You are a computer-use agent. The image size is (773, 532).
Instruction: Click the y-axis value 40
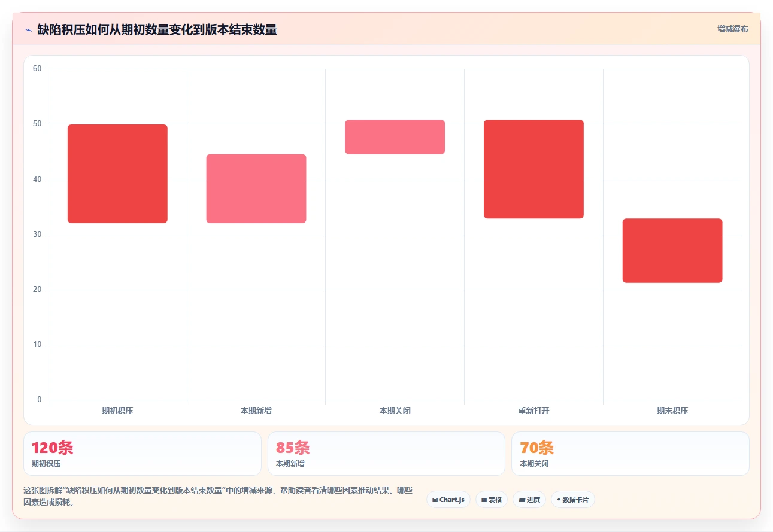(x=37, y=180)
